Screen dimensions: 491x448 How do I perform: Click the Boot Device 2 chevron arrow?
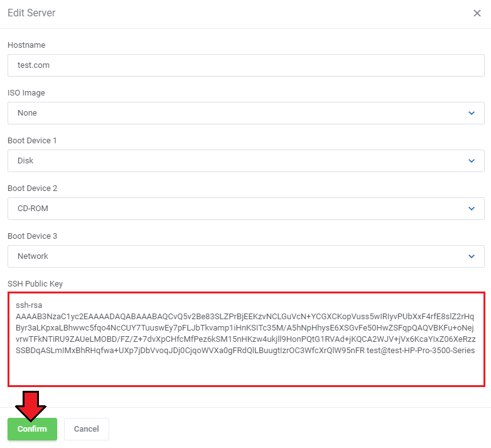tap(472, 209)
